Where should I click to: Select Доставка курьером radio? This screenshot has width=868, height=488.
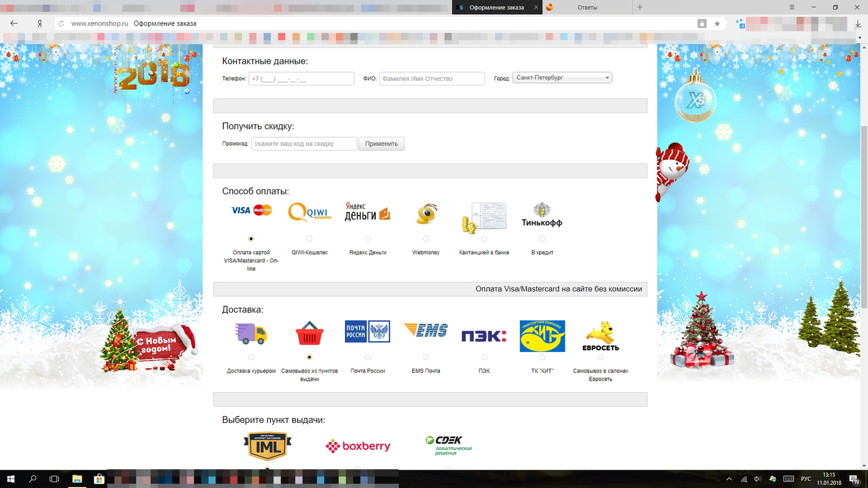[251, 357]
